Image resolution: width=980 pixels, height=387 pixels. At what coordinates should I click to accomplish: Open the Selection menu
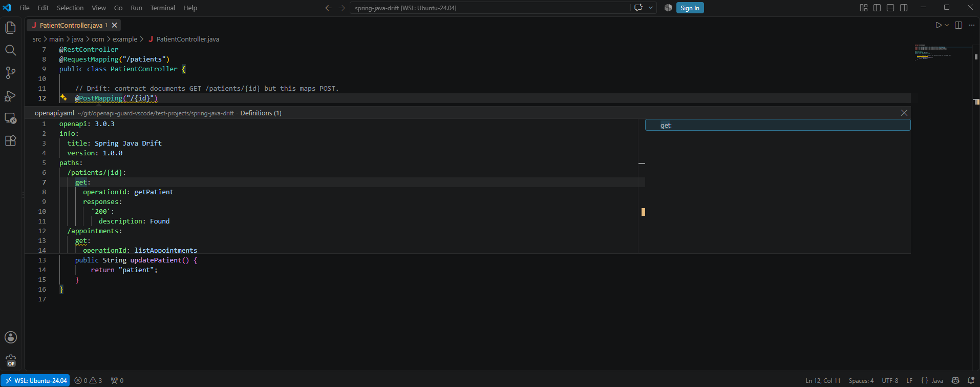(x=70, y=8)
